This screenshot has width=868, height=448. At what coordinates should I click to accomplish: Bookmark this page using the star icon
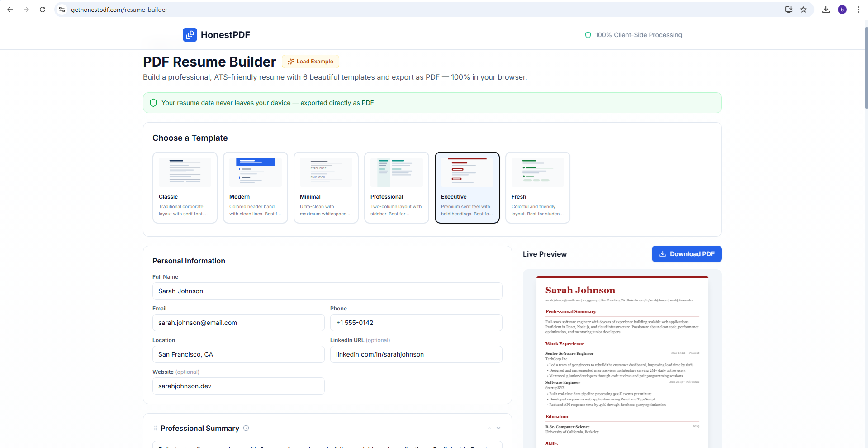pyautogui.click(x=804, y=10)
